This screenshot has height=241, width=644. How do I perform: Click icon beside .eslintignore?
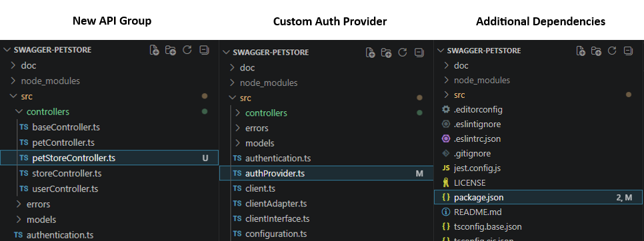[445, 124]
